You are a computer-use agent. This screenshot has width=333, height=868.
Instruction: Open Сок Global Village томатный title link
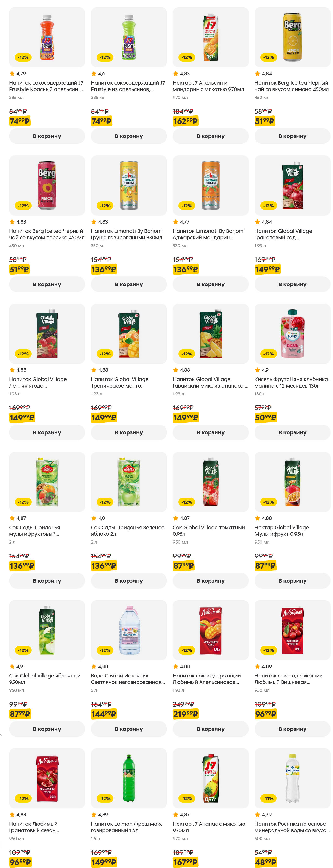click(x=208, y=530)
